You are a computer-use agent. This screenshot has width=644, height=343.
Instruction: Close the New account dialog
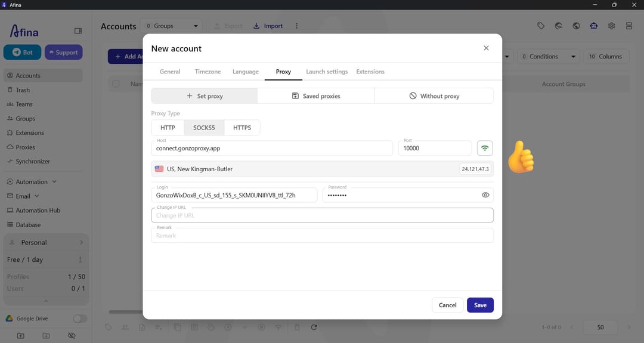(x=487, y=48)
